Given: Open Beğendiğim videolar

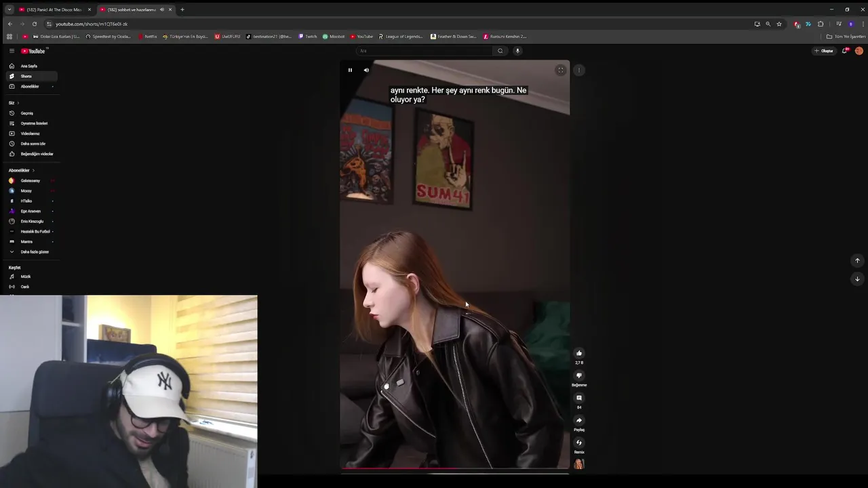Looking at the screenshot, I should click(31, 154).
